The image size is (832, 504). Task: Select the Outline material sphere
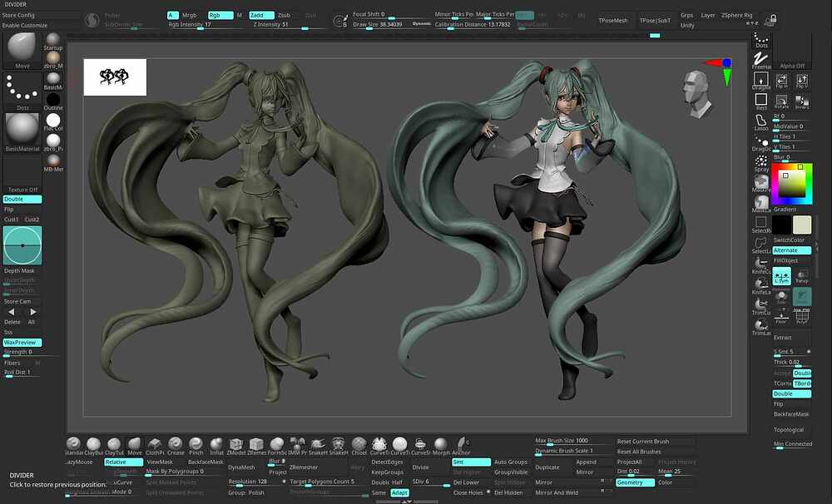[x=53, y=101]
